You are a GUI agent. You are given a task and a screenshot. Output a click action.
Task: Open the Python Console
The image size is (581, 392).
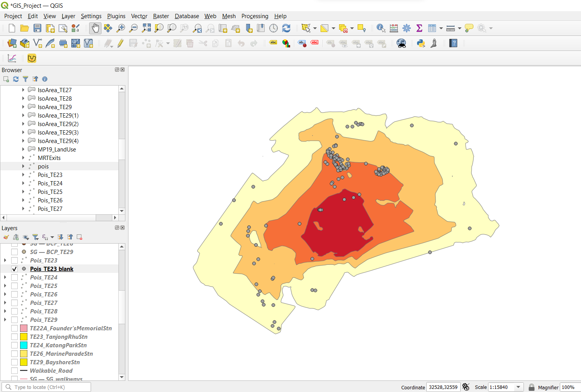pos(421,43)
